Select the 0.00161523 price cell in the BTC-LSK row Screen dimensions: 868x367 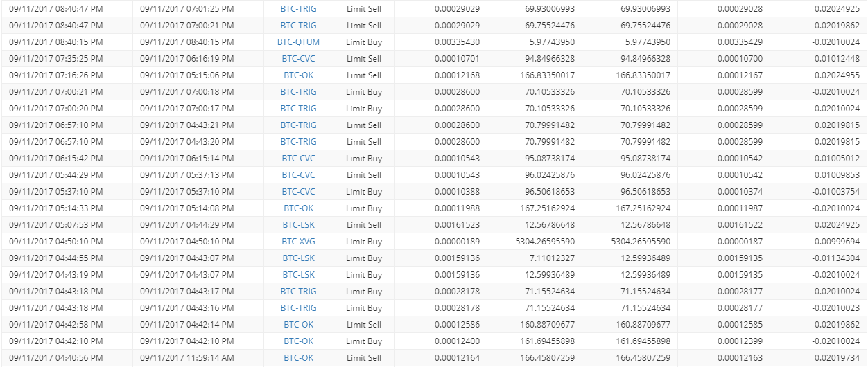[440, 225]
